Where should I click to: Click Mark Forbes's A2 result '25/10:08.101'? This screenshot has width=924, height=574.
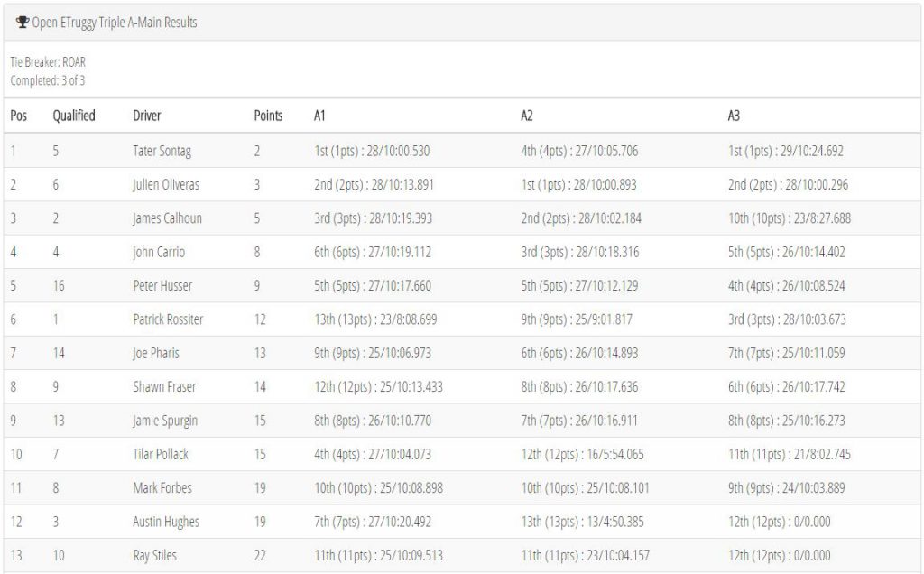[618, 488]
